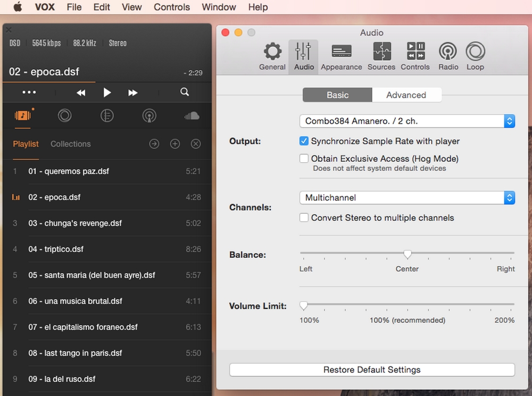532x396 pixels.
Task: Open the Loop preferences pane
Action: (475, 57)
